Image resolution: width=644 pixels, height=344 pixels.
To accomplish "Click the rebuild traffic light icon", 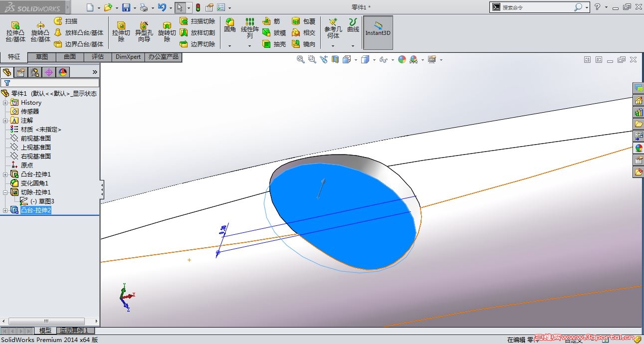I will tap(198, 7).
